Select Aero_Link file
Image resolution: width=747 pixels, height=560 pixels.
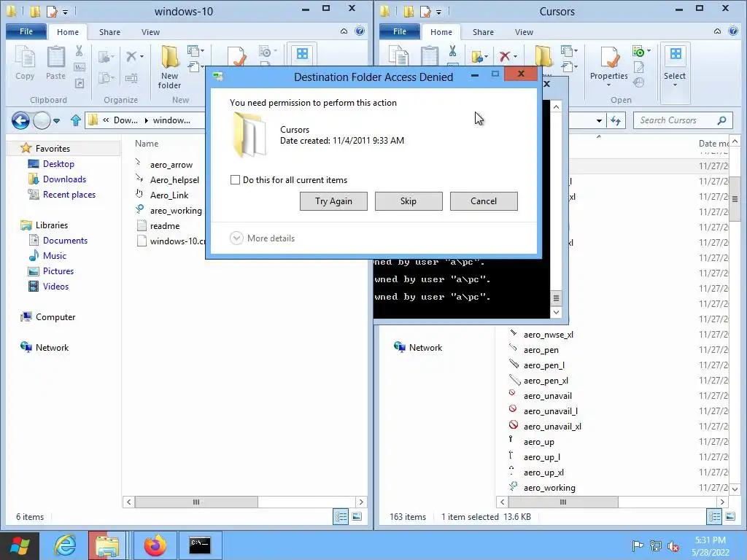(169, 195)
